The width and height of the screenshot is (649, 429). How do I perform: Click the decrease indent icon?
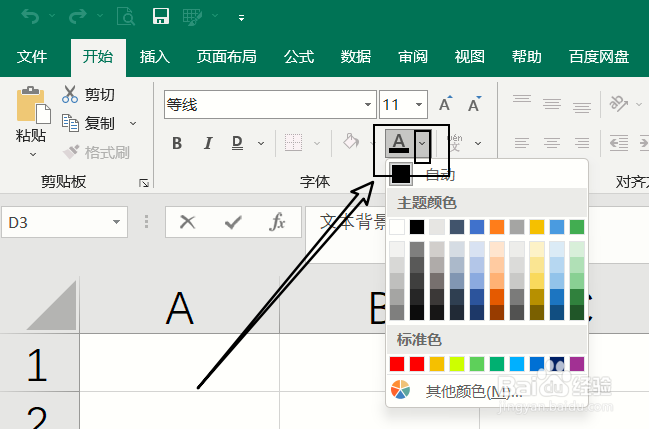click(619, 143)
